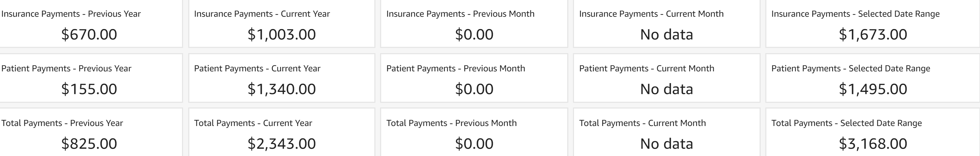Click the Patient Payments - Previous Month title
Image resolution: width=980 pixels, height=156 pixels.
pyautogui.click(x=456, y=69)
